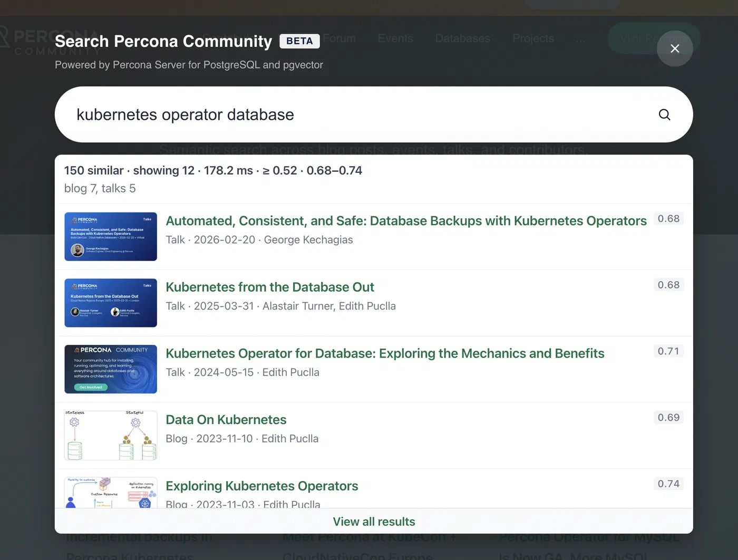Open Events menu in background navigation

click(x=395, y=38)
